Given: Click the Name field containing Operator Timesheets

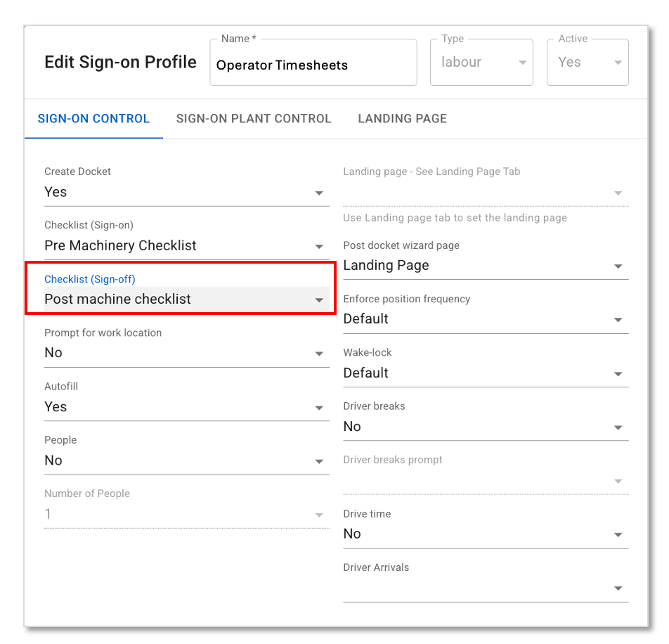Looking at the screenshot, I should 313,65.
